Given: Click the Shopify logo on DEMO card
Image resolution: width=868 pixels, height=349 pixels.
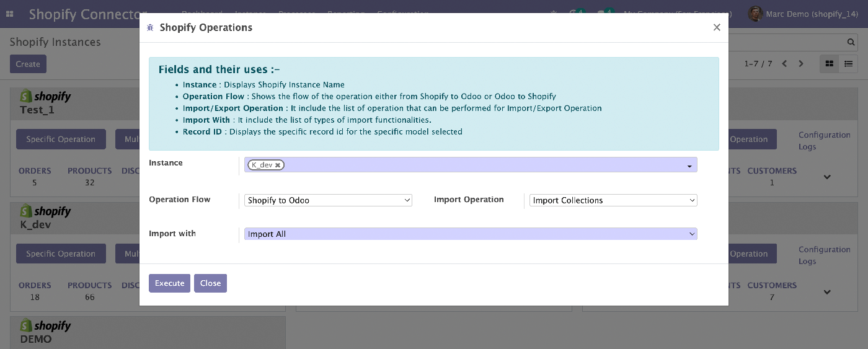Looking at the screenshot, I should 46,325.
